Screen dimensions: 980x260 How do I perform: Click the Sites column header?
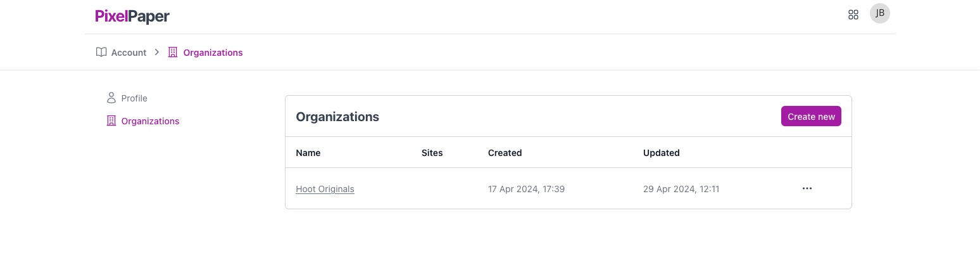(x=432, y=153)
